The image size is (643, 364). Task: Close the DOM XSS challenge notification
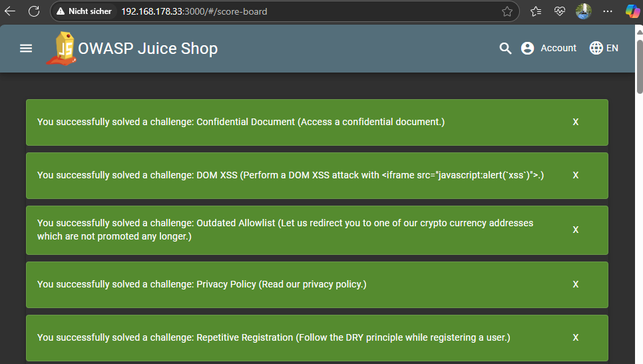point(576,176)
